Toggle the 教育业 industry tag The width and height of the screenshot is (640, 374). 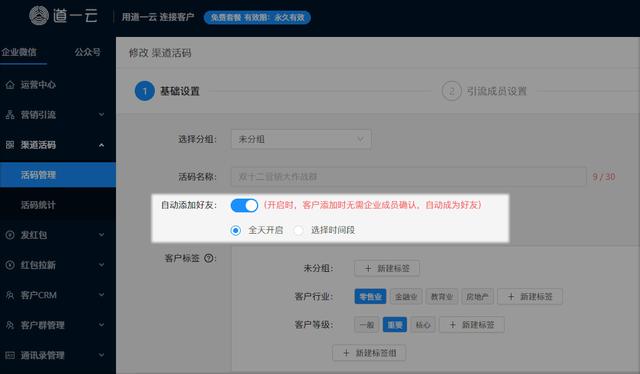[442, 296]
